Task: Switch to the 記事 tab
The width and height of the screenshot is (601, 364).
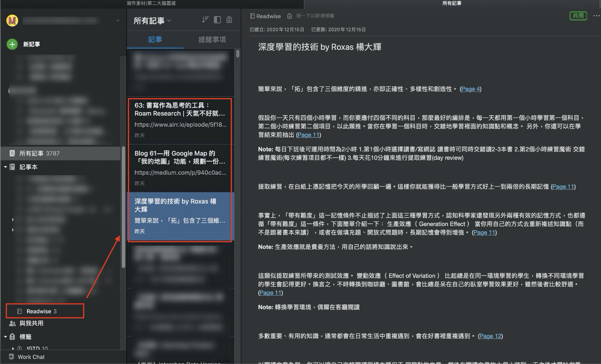Action: (155, 39)
